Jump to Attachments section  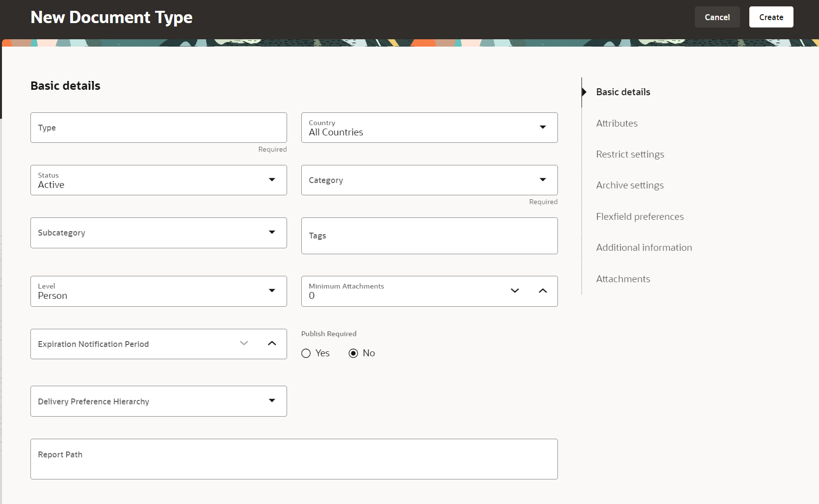pos(623,279)
